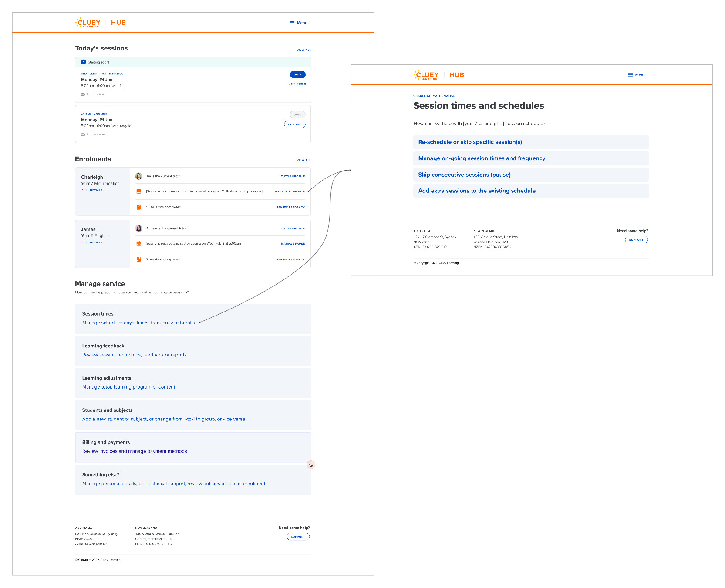Open Tia's TUTOR PROFILE link
725x588 pixels.
pos(293,176)
